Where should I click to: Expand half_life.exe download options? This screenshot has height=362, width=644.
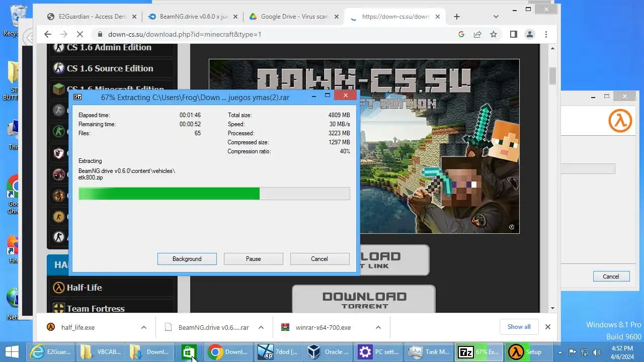tap(144, 327)
